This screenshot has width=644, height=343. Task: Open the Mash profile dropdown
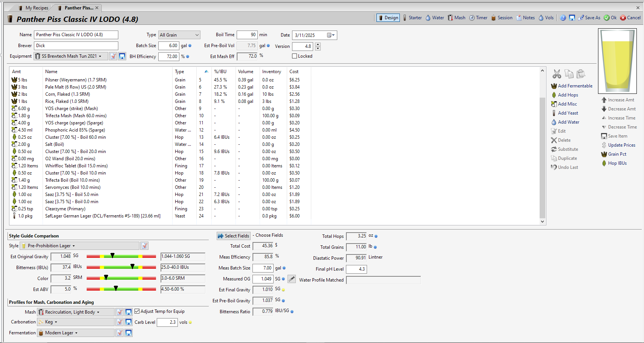point(75,312)
